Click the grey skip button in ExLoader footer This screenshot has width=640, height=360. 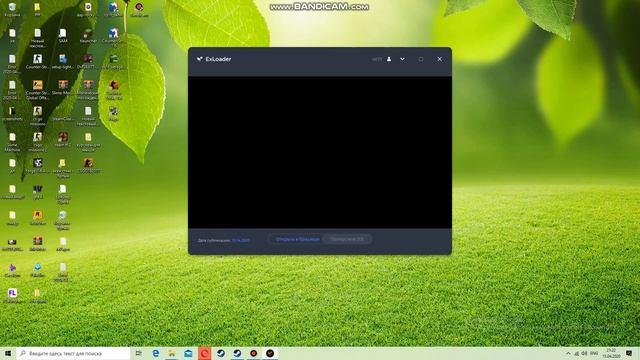(x=347, y=239)
